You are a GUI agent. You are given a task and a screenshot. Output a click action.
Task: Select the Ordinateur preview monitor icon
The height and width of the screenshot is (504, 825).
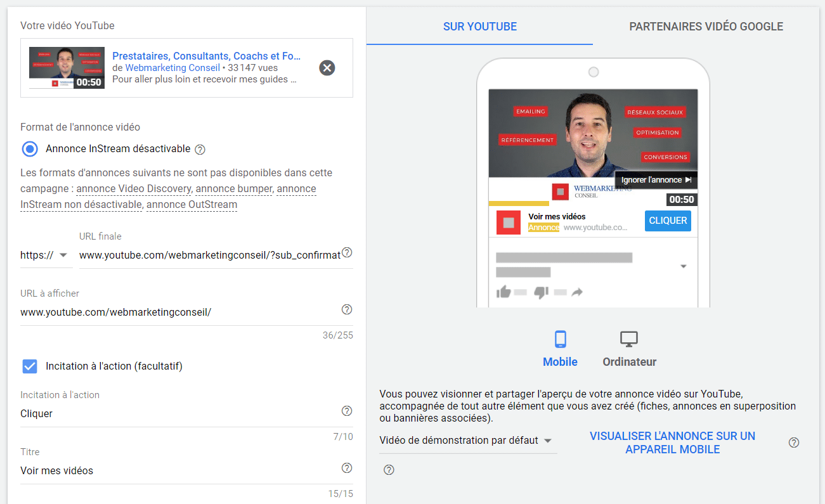tap(628, 340)
